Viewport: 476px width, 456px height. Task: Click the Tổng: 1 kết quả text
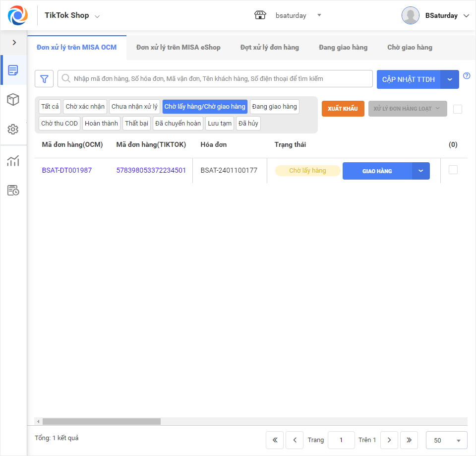57,438
